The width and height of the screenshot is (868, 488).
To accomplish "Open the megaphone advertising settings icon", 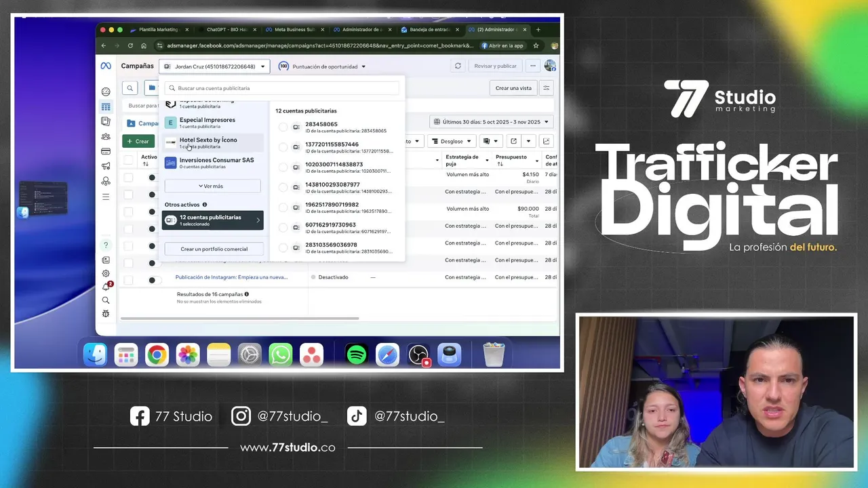I will pyautogui.click(x=106, y=166).
